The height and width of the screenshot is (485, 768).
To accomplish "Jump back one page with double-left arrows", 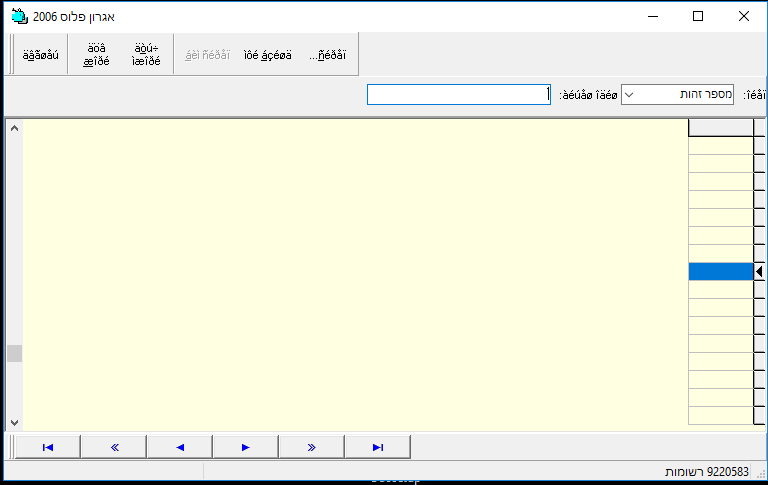I will click(x=114, y=447).
